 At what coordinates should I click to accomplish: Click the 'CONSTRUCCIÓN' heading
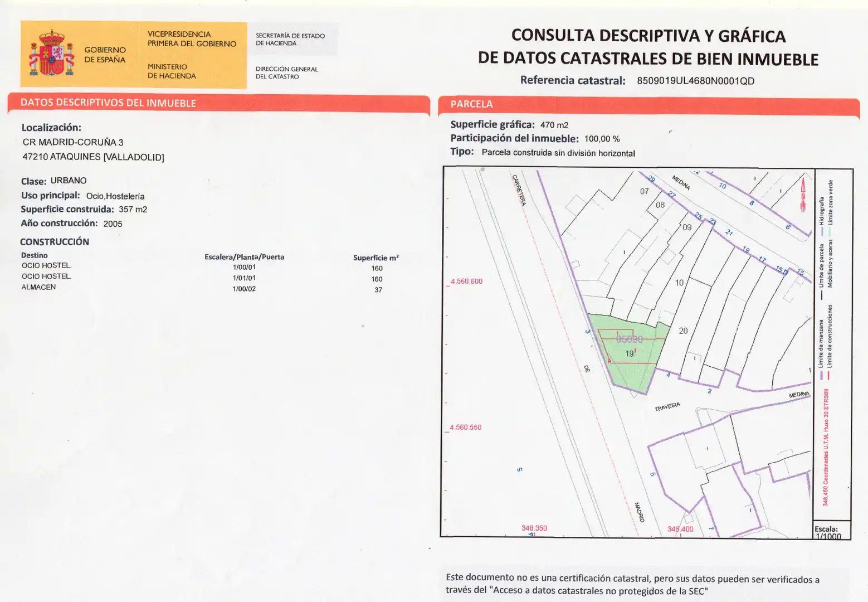click(x=55, y=242)
